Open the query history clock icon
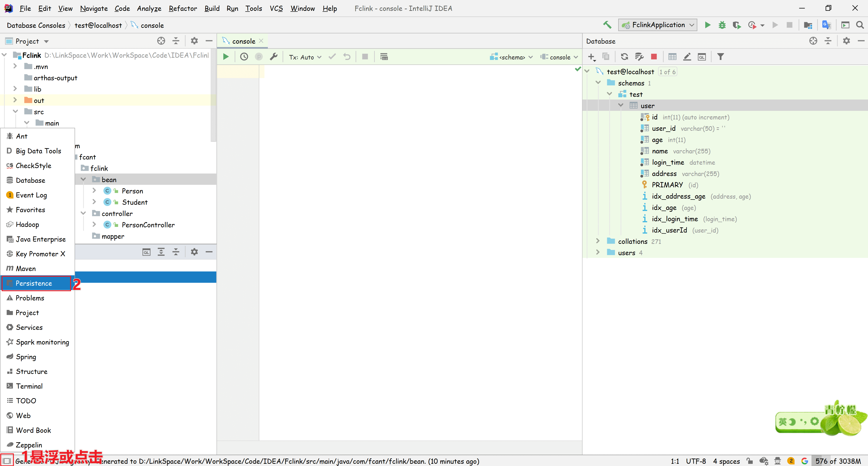 click(244, 57)
